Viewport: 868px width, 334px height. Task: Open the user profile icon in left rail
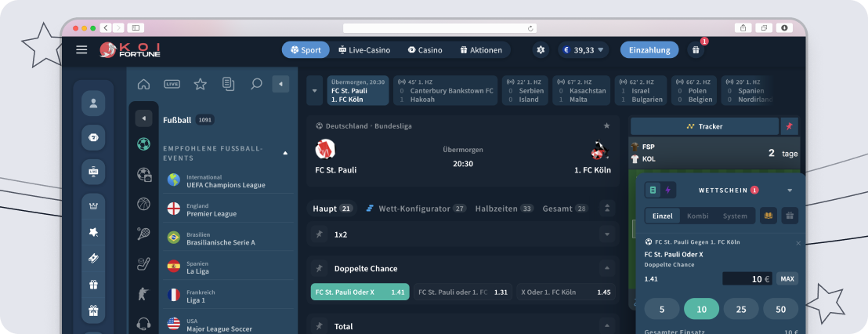coord(93,103)
